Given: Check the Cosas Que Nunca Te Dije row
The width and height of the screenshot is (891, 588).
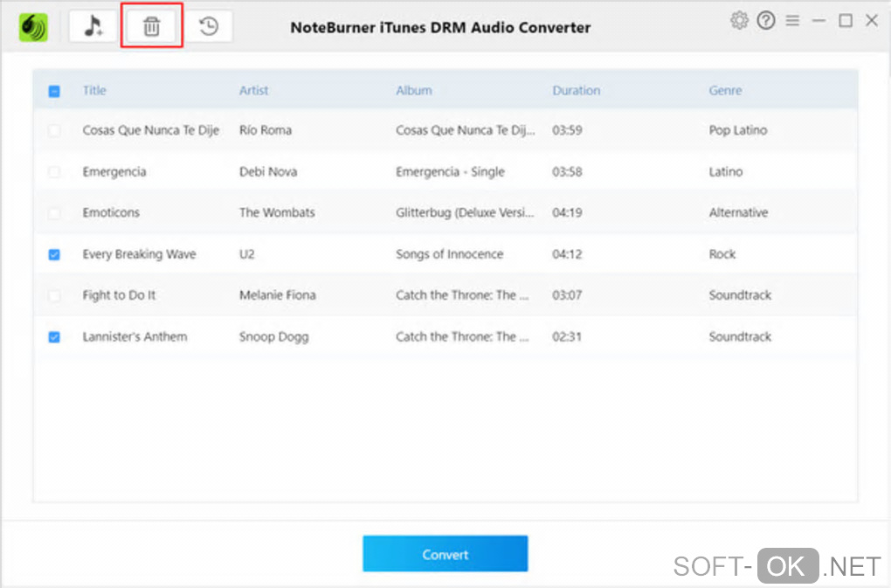Looking at the screenshot, I should pos(54,131).
